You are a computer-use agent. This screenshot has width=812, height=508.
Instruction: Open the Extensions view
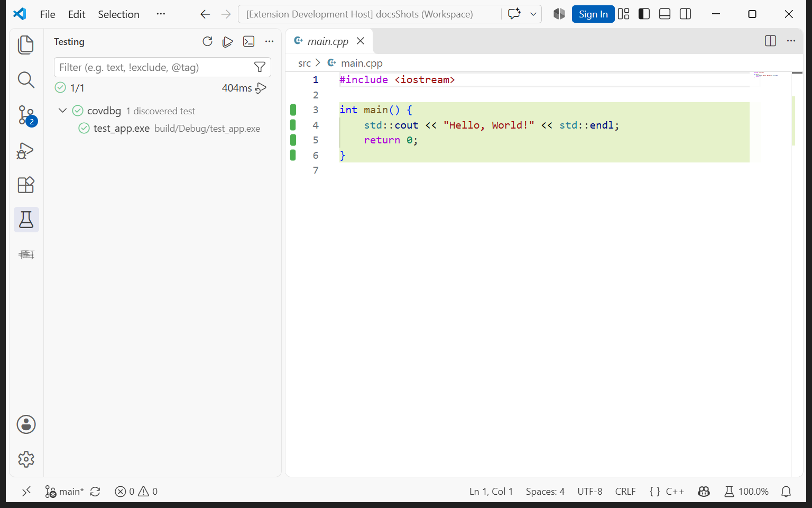pyautogui.click(x=26, y=185)
